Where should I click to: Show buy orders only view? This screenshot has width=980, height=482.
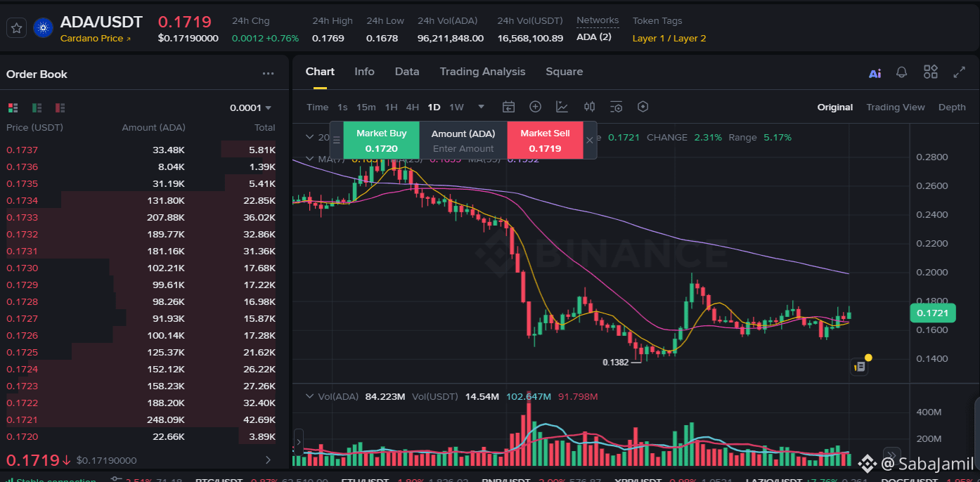(37, 108)
